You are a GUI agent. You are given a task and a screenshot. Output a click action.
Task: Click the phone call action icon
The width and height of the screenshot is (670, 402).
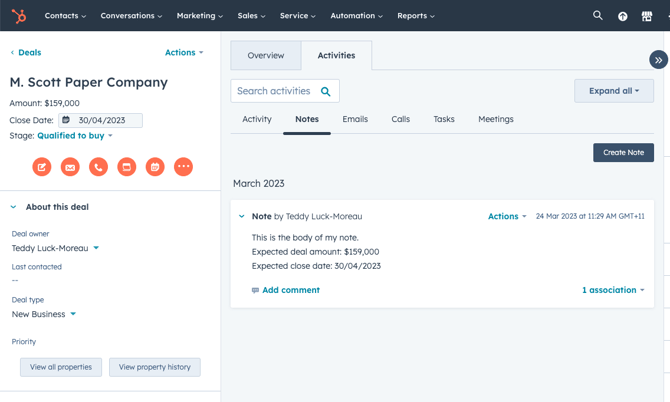98,167
